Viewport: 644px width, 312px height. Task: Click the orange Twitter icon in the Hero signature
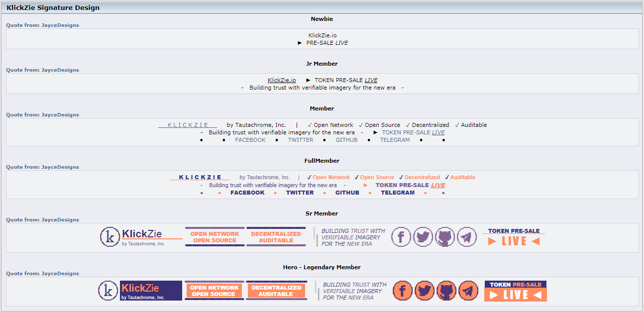425,291
